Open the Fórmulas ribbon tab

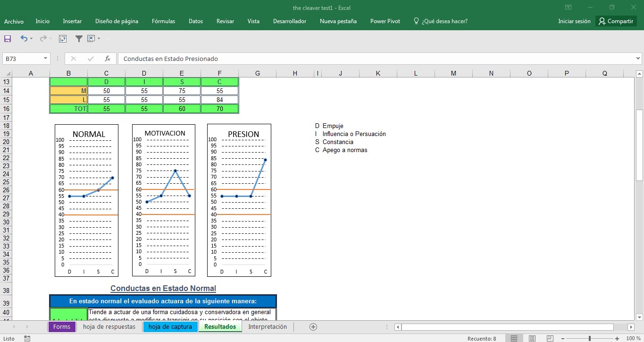pyautogui.click(x=163, y=21)
